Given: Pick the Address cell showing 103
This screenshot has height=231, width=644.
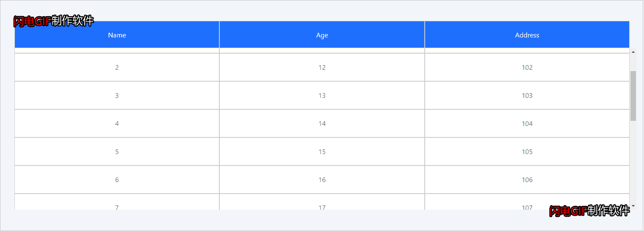Looking at the screenshot, I should 527,95.
